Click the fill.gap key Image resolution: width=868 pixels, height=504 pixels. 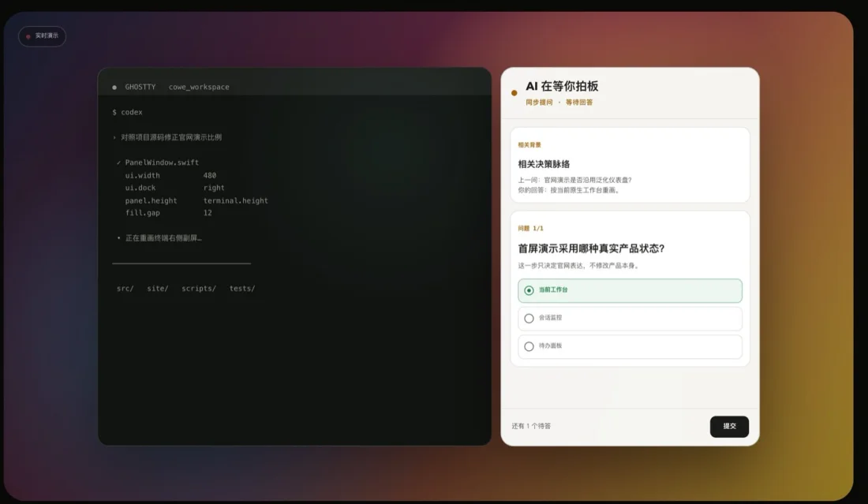tap(142, 213)
